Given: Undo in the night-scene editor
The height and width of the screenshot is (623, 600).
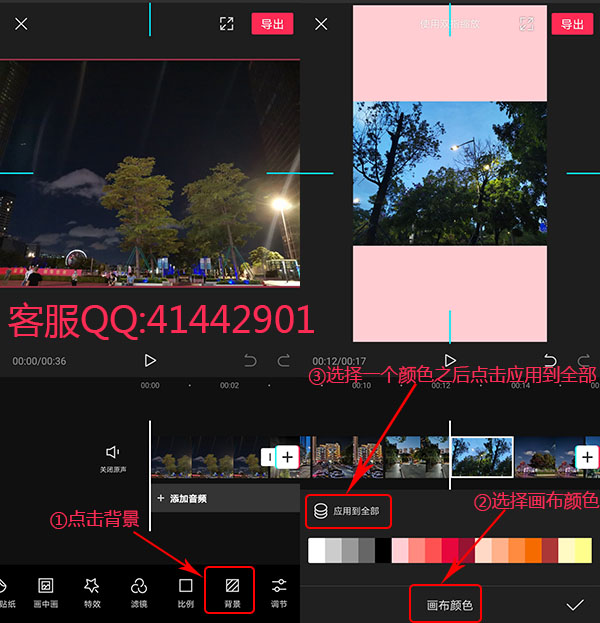Looking at the screenshot, I should pos(250,360).
